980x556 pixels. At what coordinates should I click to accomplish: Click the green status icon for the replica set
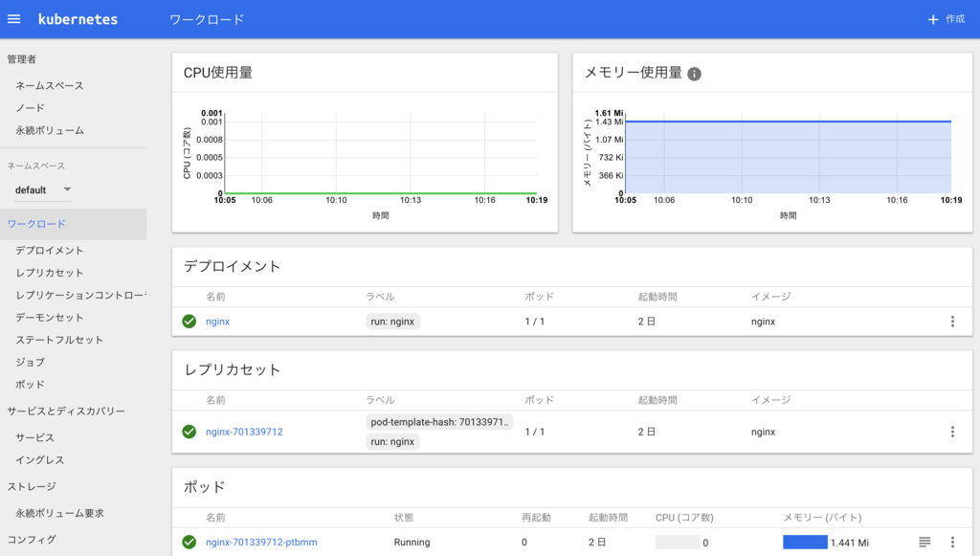coord(189,432)
